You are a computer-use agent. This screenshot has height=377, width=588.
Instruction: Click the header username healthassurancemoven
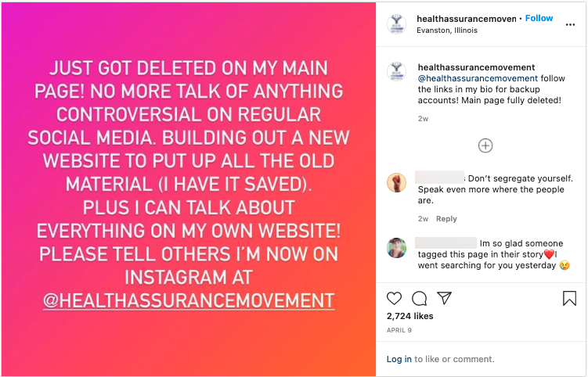[467, 18]
